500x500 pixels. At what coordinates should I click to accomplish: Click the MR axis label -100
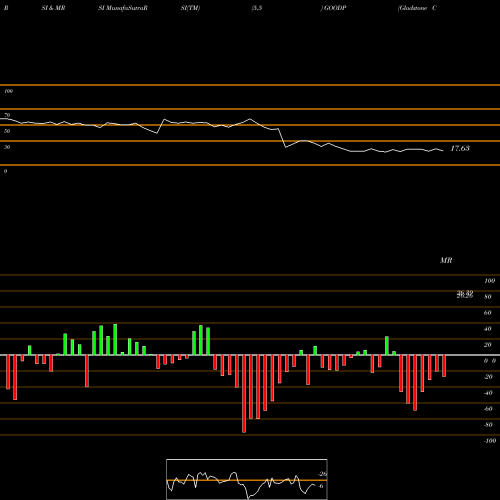490,441
